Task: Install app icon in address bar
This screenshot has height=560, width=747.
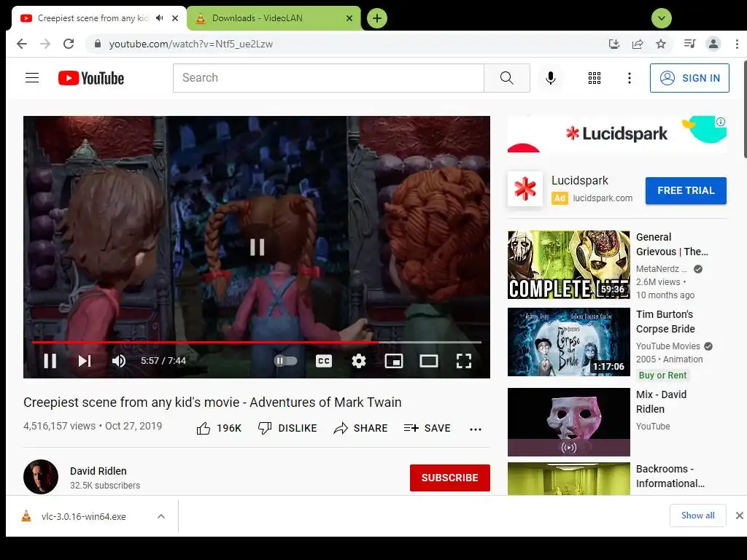Action: 614,44
